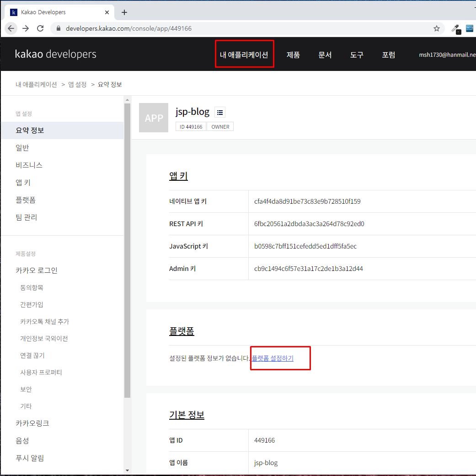Open 연결 끊기 submenu item
476x476 pixels.
click(x=32, y=356)
